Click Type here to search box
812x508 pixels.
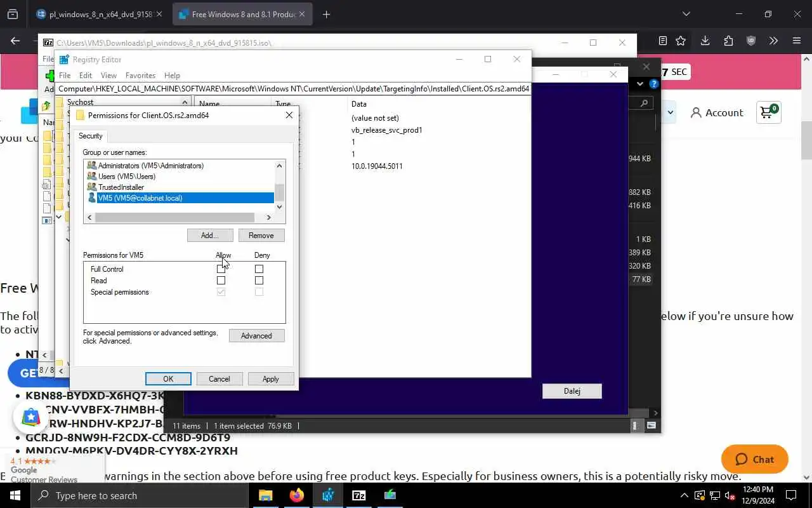click(139, 495)
